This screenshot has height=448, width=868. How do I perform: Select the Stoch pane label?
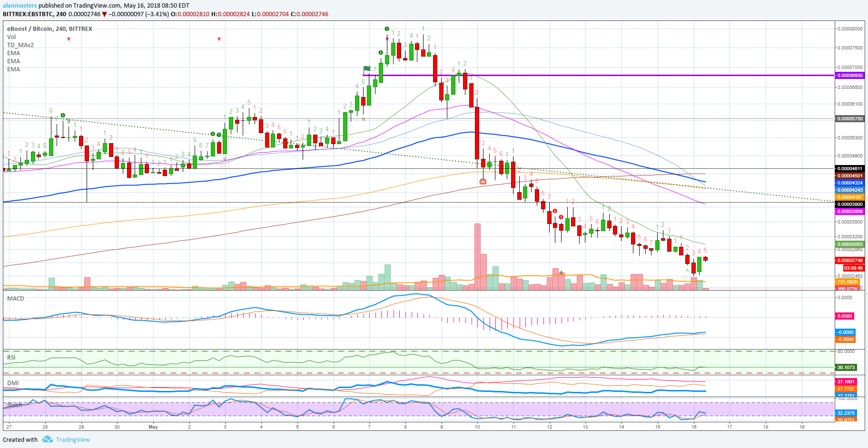(x=14, y=405)
